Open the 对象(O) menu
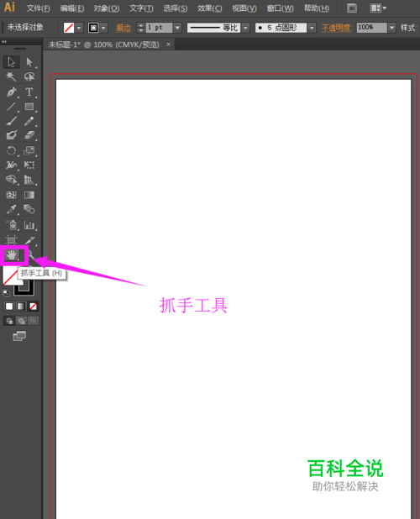This screenshot has width=420, height=519. (x=107, y=8)
